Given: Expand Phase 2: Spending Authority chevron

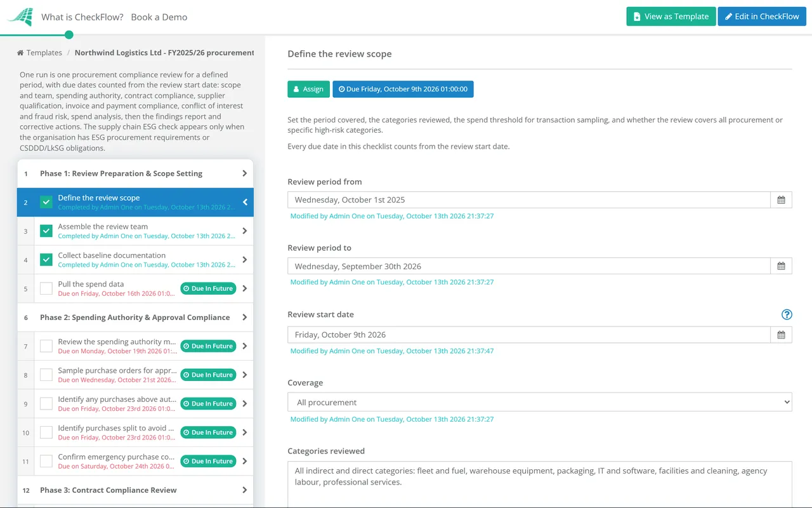Looking at the screenshot, I should (x=245, y=317).
